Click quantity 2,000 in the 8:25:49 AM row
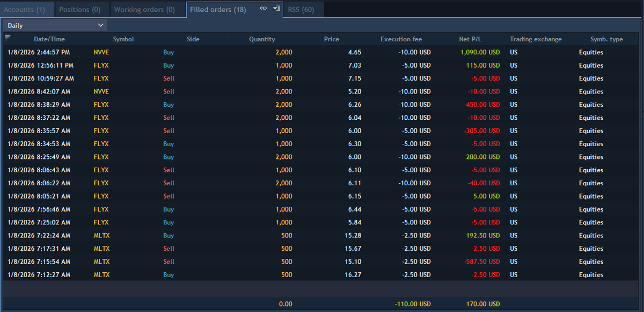 (x=284, y=157)
